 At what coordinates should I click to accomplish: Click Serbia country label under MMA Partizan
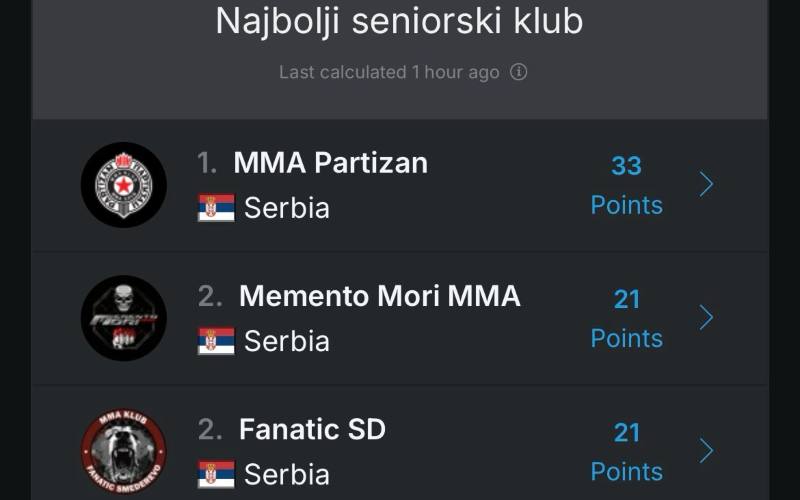click(x=287, y=208)
